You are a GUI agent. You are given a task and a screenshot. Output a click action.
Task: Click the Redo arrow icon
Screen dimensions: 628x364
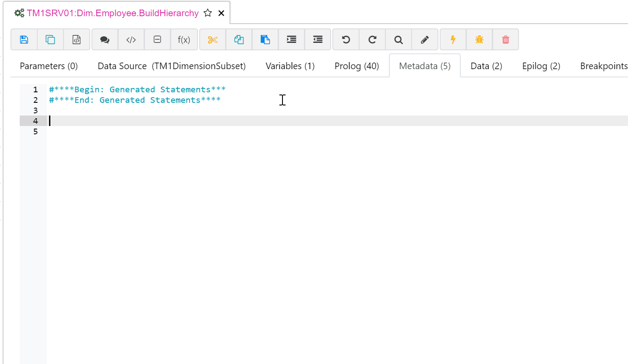click(372, 40)
